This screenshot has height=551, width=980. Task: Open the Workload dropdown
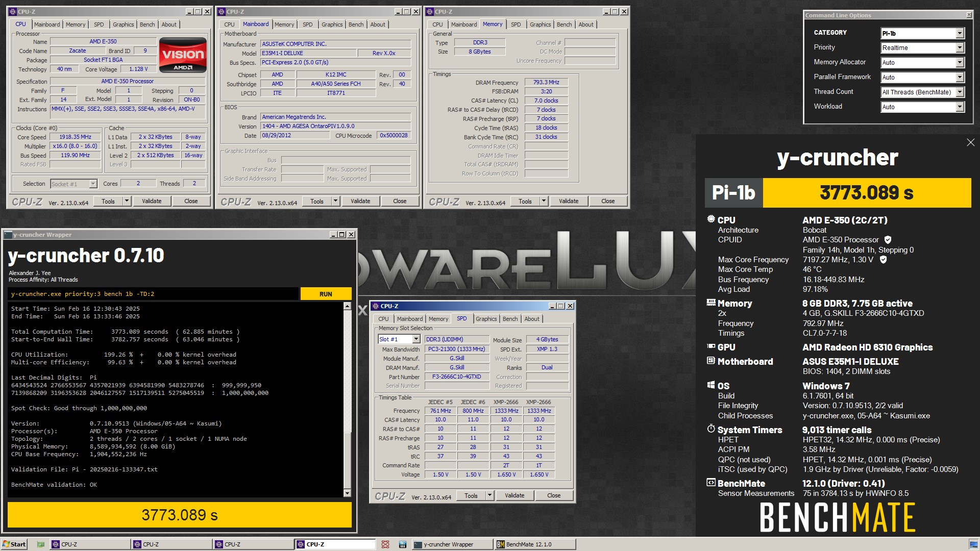point(960,107)
